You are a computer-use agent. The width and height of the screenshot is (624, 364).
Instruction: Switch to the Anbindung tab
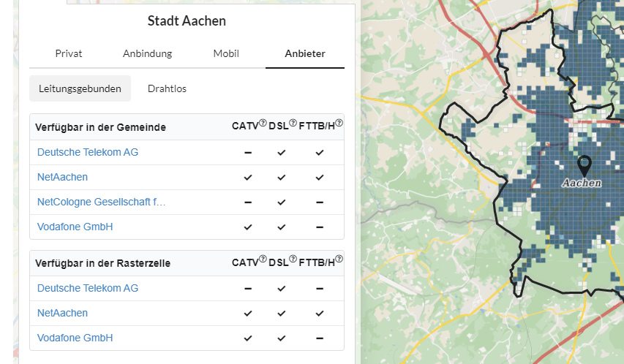147,53
